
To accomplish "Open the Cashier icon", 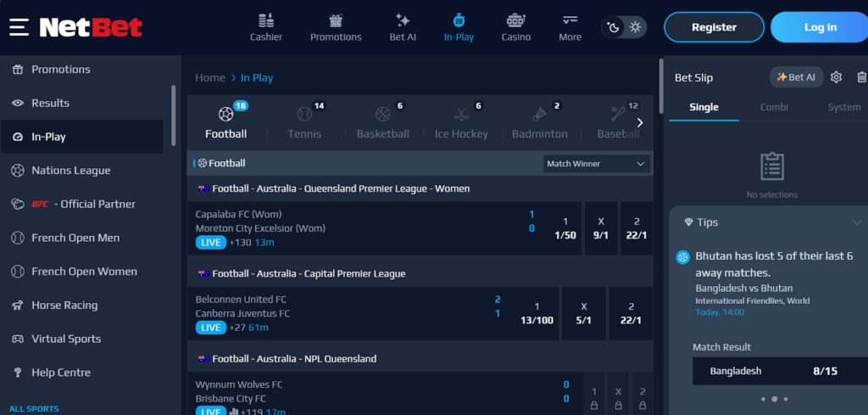I will click(x=266, y=20).
